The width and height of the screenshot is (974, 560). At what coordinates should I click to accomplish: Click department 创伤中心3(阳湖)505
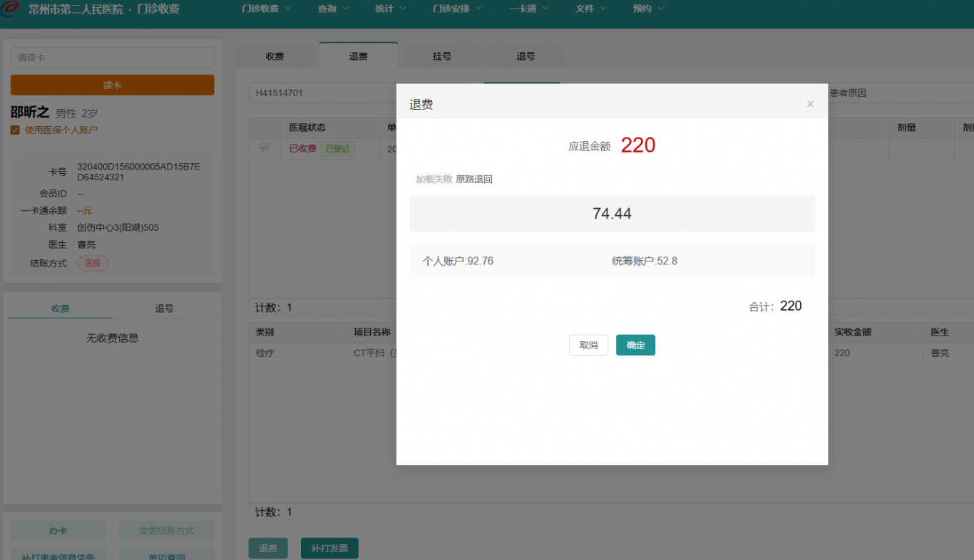pos(118,228)
